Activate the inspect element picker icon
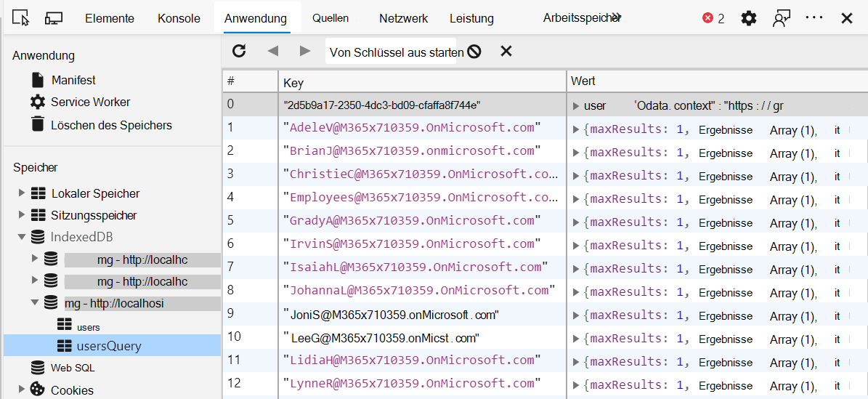Viewport: 868px width, 399px height. click(20, 18)
